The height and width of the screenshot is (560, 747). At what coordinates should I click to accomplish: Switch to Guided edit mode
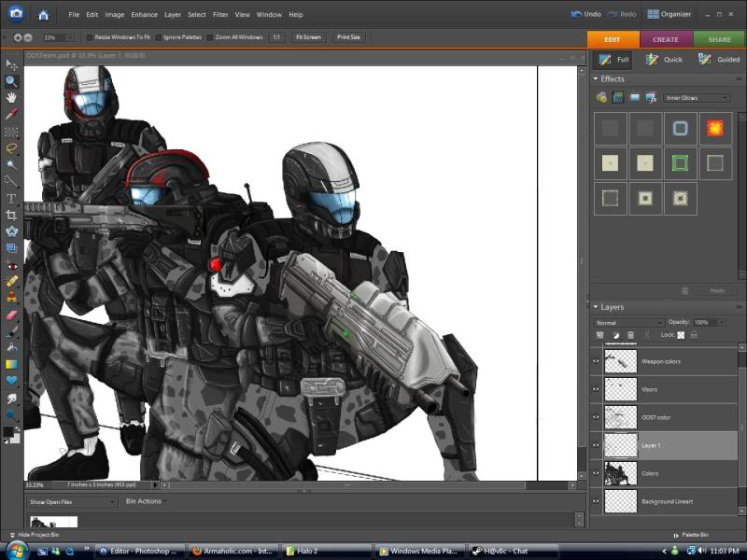[x=718, y=60]
